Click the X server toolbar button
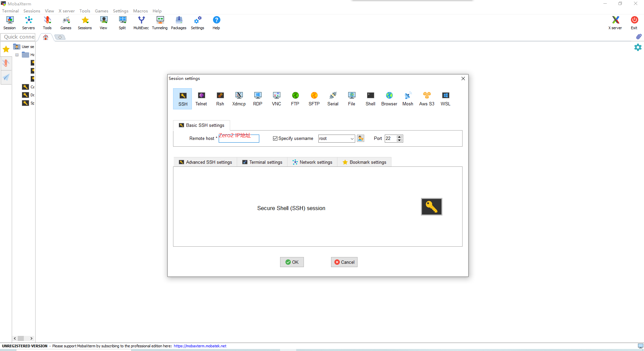The height and width of the screenshot is (351, 644). [x=615, y=23]
